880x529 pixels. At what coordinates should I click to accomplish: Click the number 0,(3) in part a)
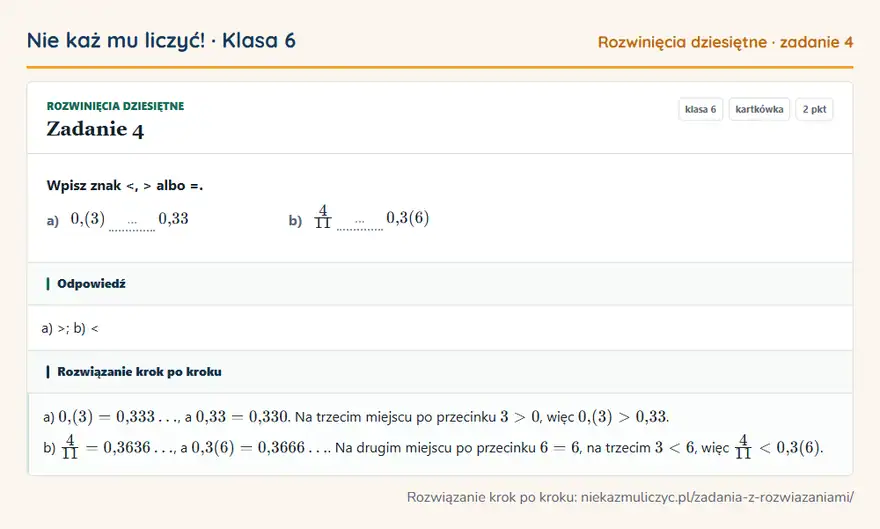click(x=88, y=218)
